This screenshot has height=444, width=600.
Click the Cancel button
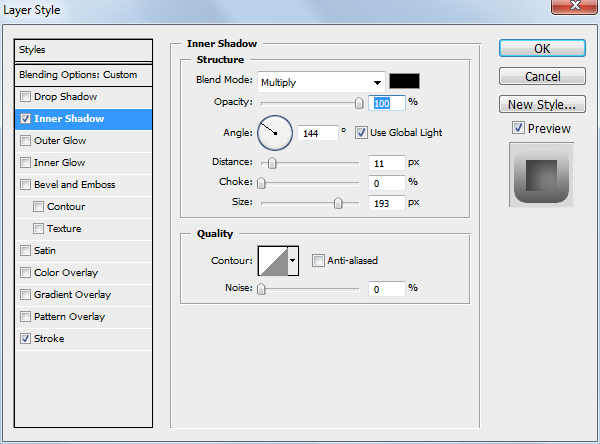click(x=541, y=76)
